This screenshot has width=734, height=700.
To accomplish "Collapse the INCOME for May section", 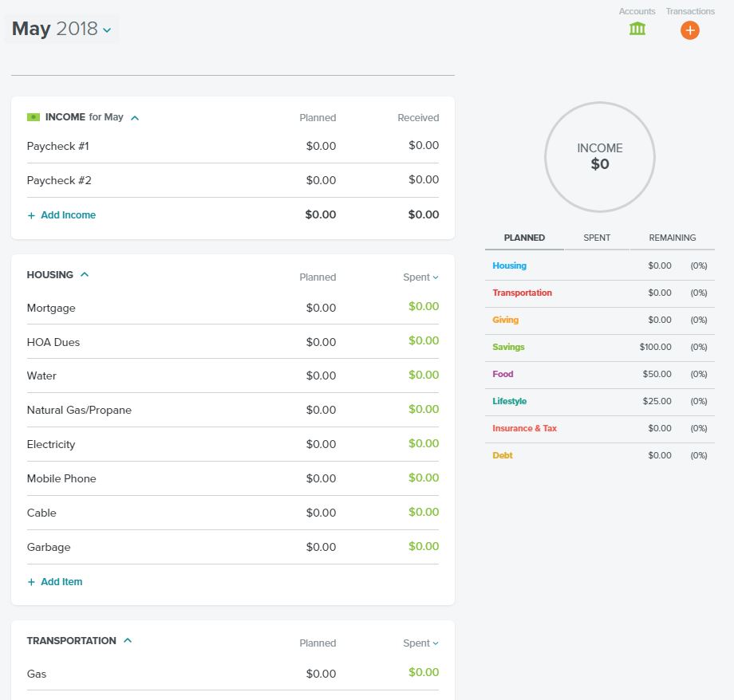I will (x=135, y=118).
